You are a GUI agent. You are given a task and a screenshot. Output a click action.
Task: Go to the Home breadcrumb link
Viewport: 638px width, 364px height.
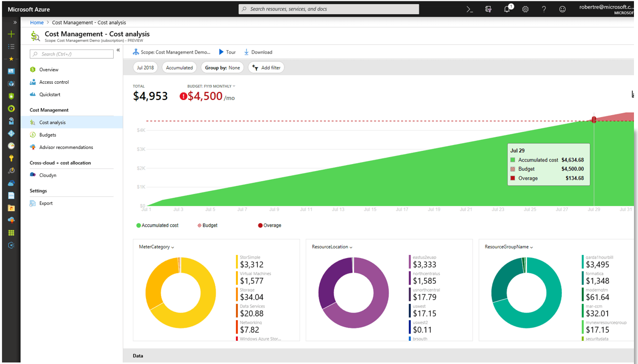(x=37, y=23)
